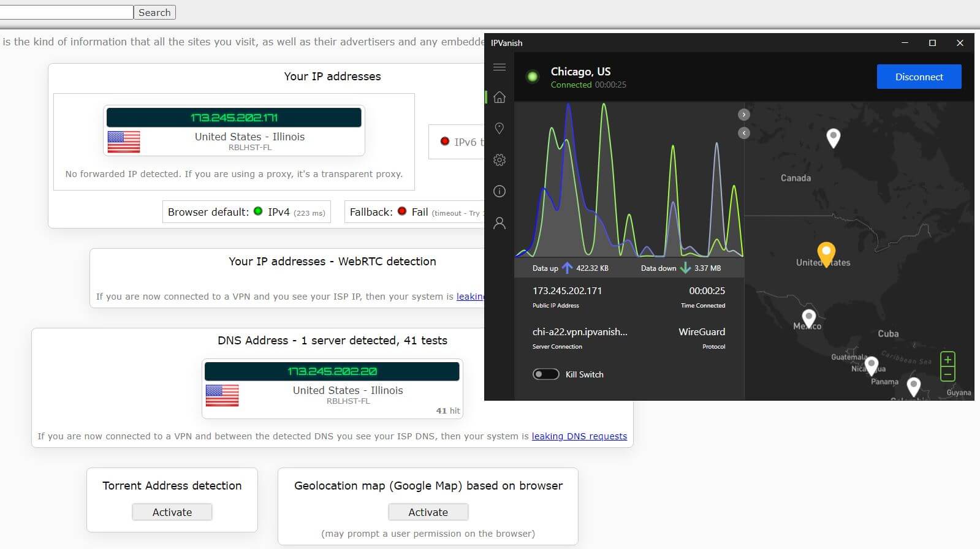Click the IPv4 green status dot
This screenshot has width=980, height=549.
click(258, 211)
